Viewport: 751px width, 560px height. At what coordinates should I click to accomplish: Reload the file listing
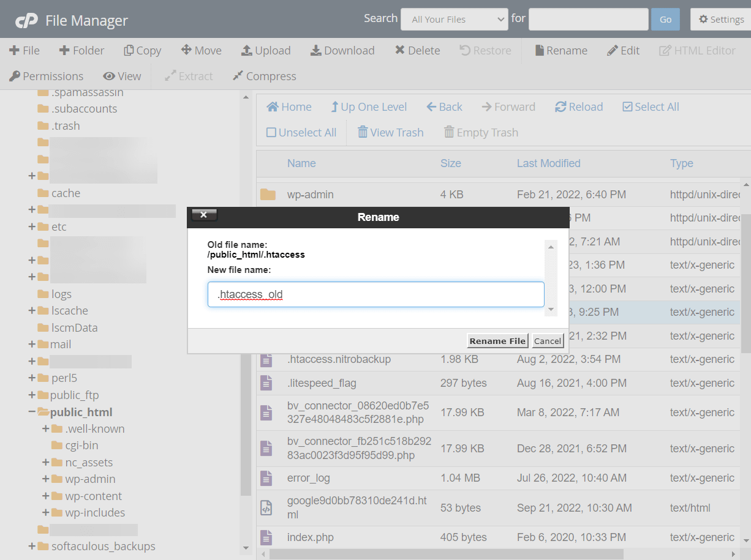[x=578, y=106]
